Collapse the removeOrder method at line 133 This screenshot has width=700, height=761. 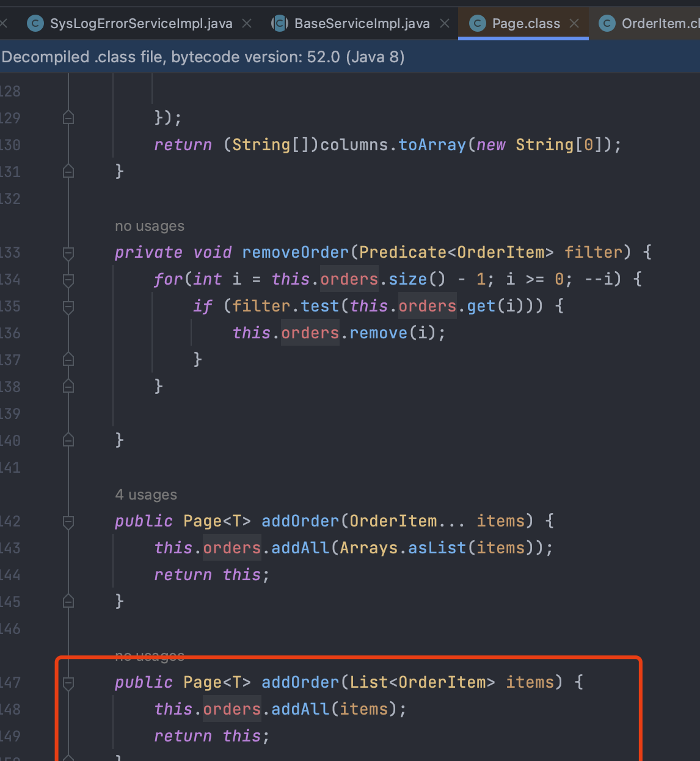68,253
